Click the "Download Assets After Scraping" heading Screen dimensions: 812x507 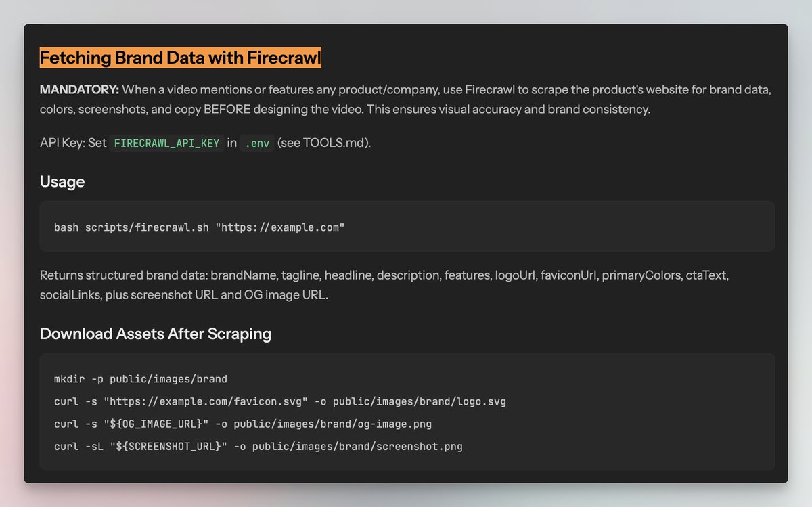156,334
